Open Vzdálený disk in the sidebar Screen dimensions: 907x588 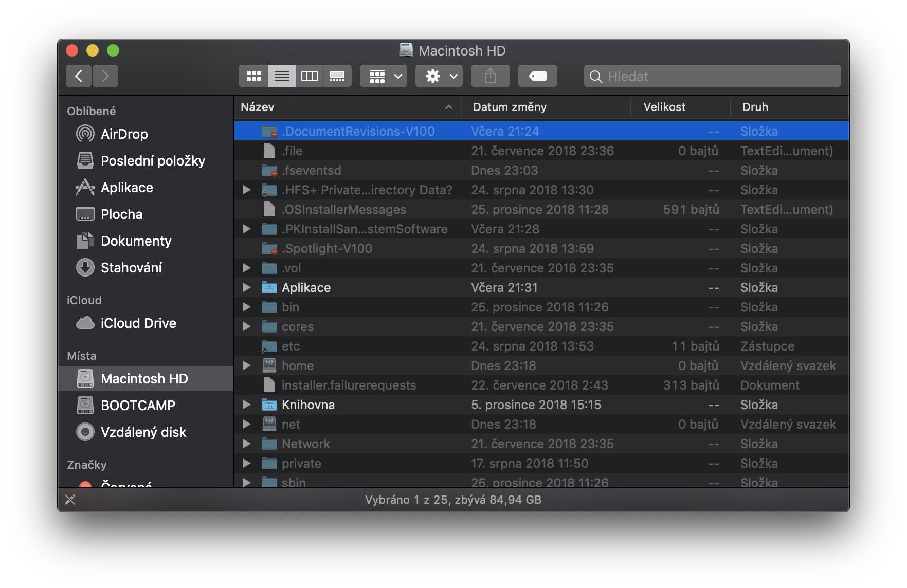point(146,432)
